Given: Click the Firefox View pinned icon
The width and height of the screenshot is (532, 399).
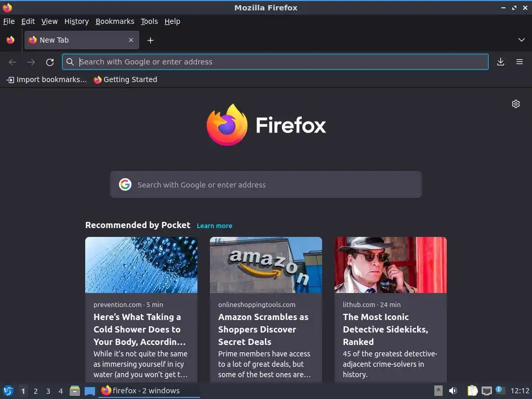Looking at the screenshot, I should (x=10, y=40).
